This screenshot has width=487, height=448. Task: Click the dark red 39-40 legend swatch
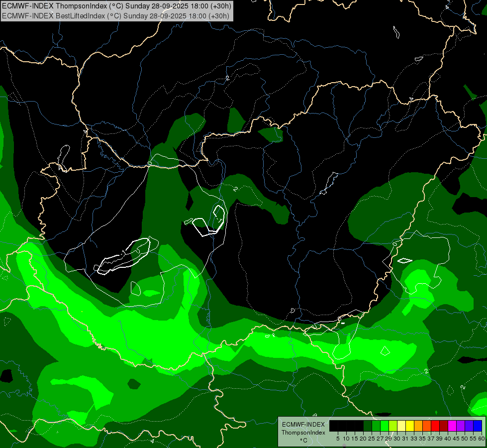(444, 426)
